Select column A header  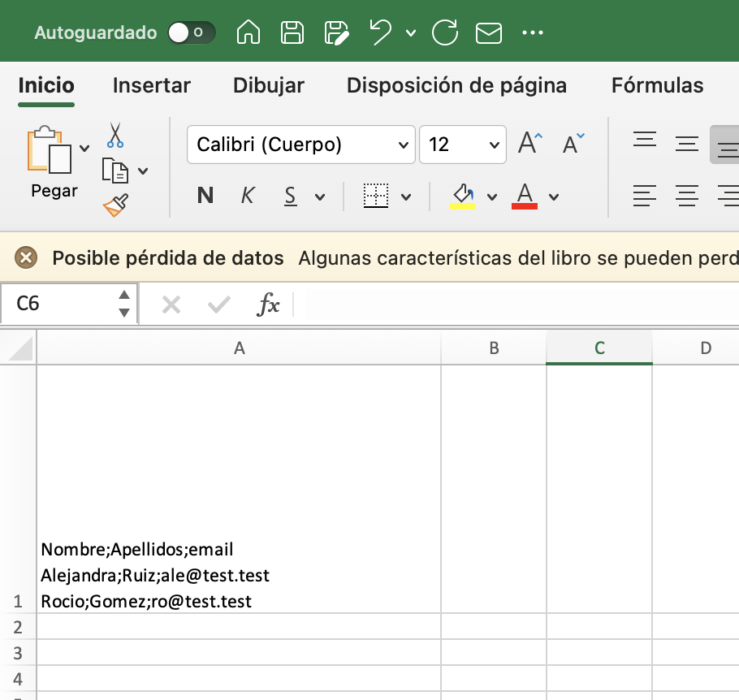[239, 348]
